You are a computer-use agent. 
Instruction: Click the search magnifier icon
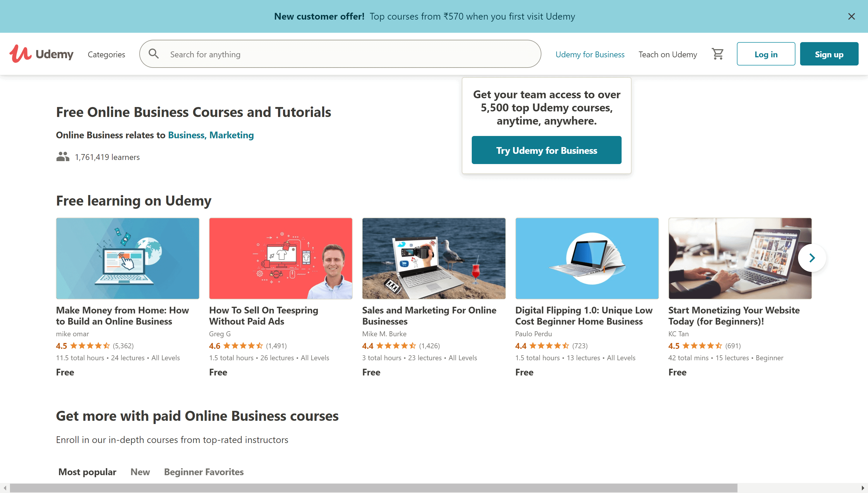click(x=153, y=54)
